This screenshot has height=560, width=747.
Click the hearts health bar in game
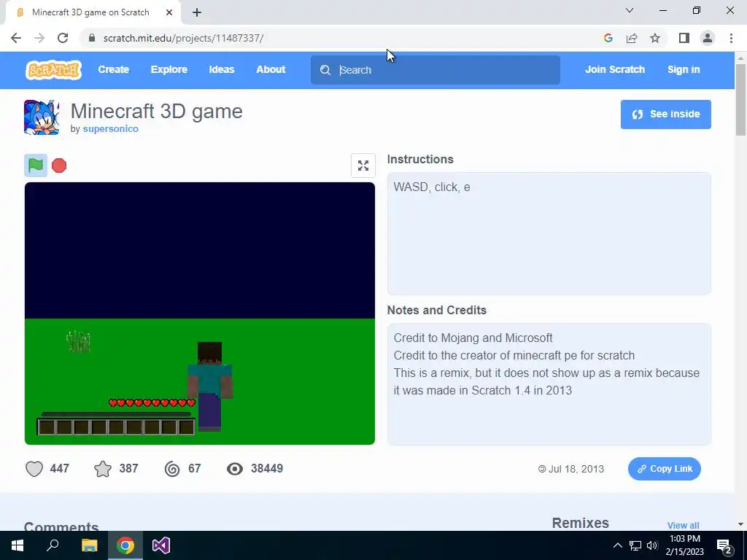(x=152, y=402)
